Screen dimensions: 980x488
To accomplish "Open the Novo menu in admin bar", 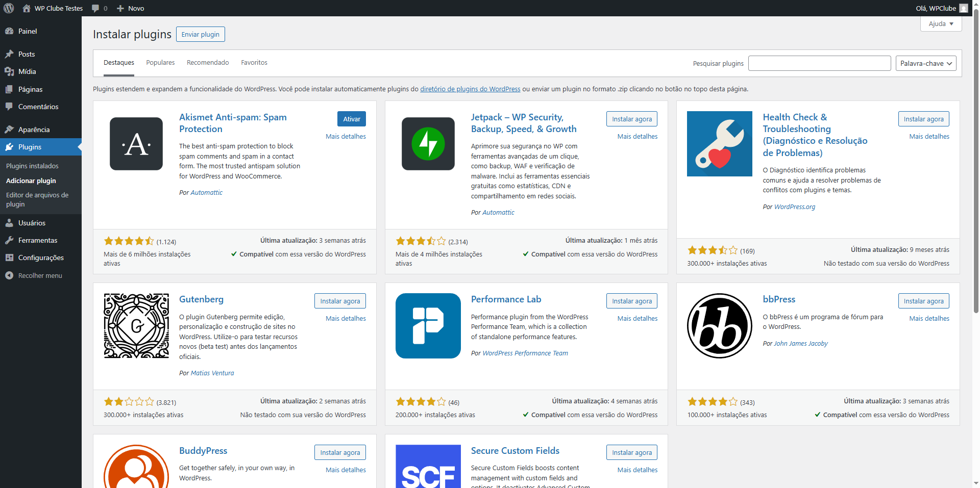I will (x=130, y=8).
